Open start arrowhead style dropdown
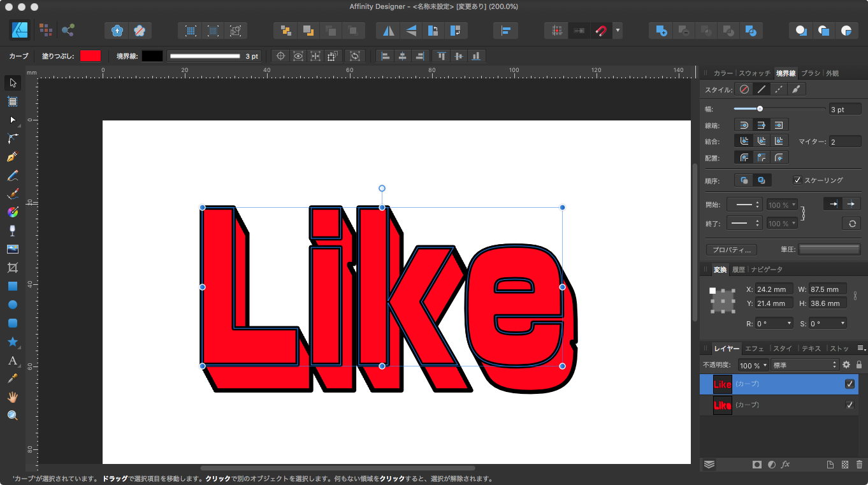Viewport: 868px width, 485px height. pos(744,205)
